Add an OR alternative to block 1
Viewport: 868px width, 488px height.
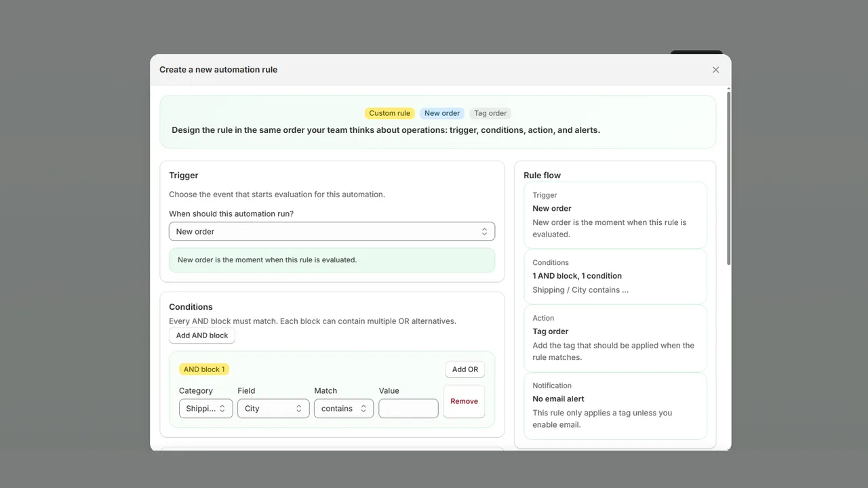[x=465, y=369]
